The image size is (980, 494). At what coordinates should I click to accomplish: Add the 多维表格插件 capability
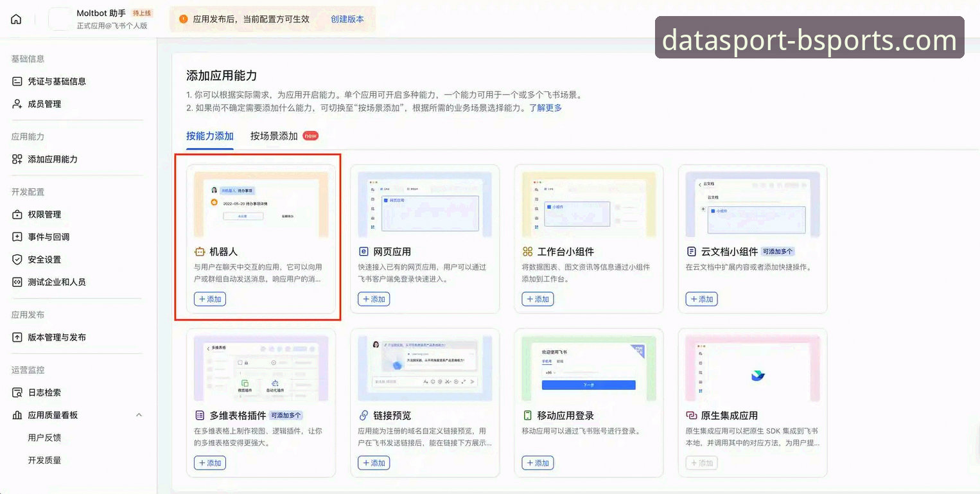(210, 463)
